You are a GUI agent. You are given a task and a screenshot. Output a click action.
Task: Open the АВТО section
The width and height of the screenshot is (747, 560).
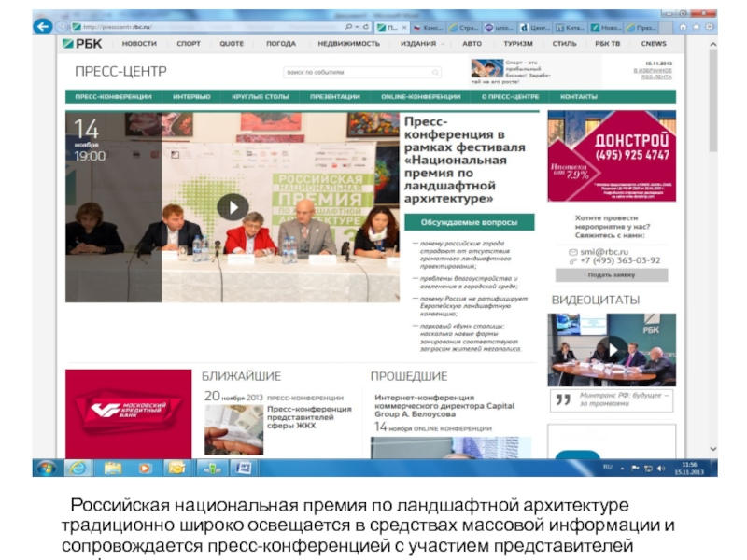coord(472,44)
